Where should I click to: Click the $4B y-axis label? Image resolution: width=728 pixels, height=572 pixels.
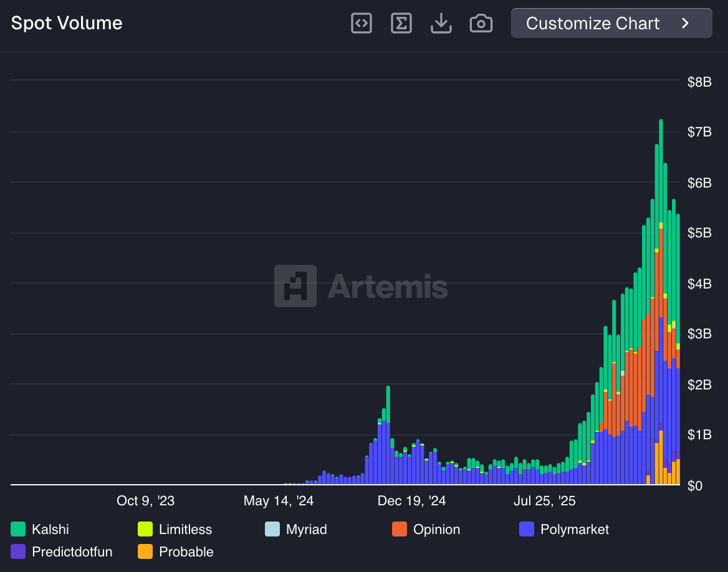point(699,284)
